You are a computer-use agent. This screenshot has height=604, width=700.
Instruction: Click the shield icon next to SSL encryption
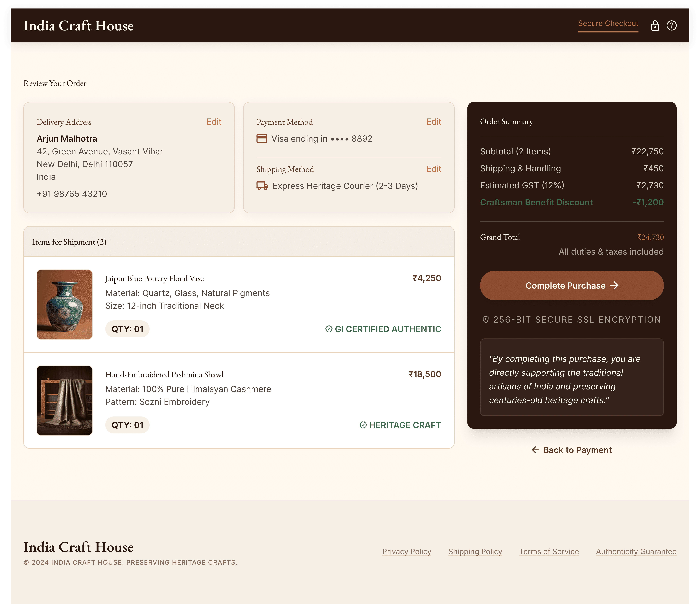point(485,319)
